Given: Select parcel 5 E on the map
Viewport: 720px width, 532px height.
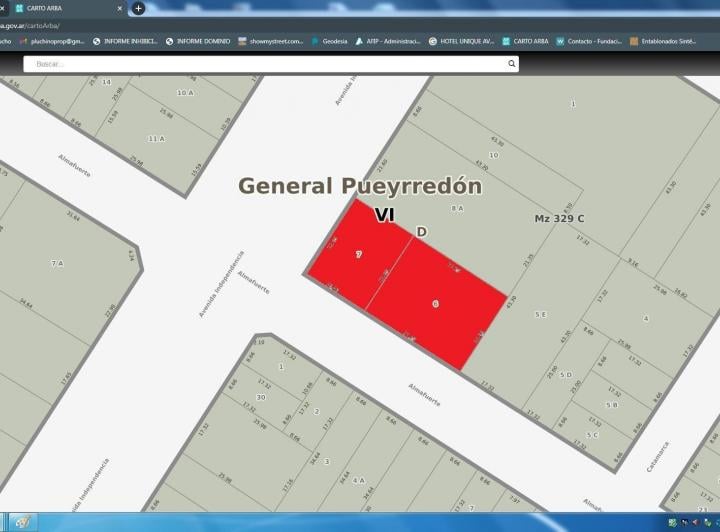Looking at the screenshot, I should (540, 314).
